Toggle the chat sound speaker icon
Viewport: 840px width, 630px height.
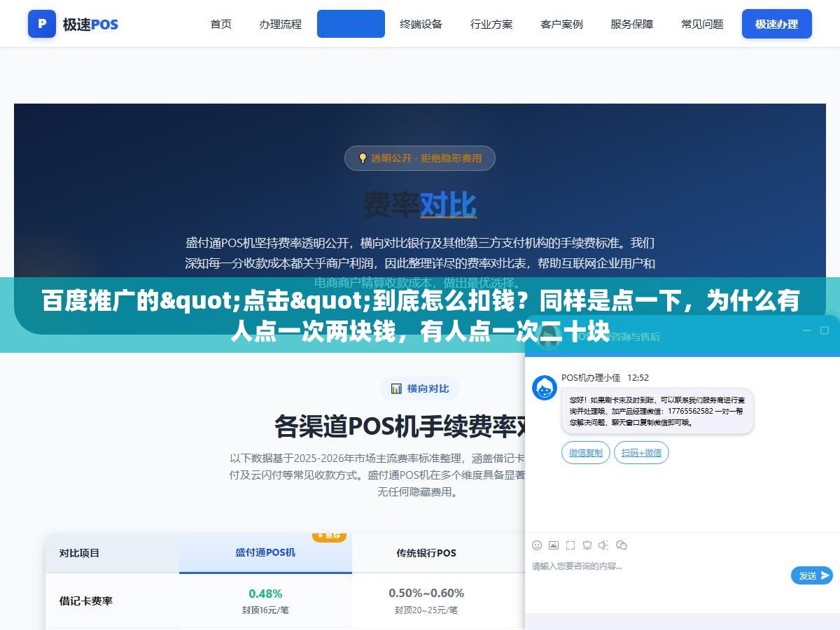(x=604, y=545)
